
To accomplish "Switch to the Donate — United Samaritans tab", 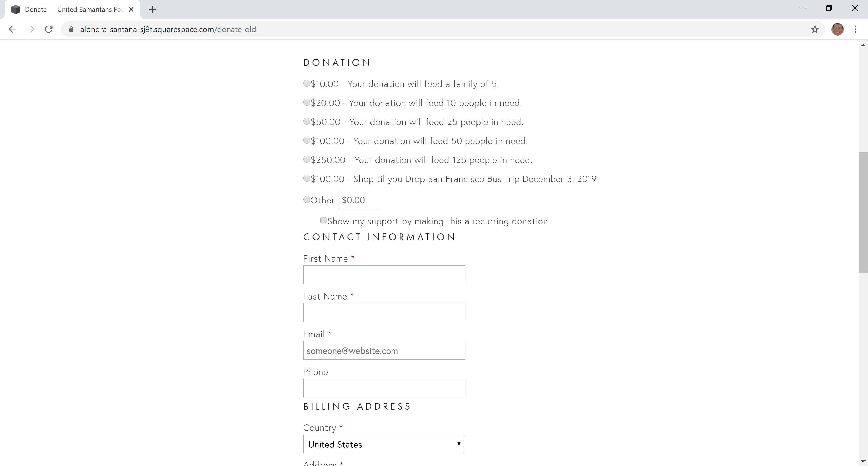I will [x=72, y=10].
